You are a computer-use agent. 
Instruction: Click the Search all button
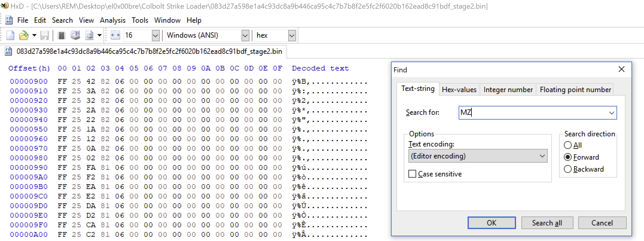[x=547, y=223]
